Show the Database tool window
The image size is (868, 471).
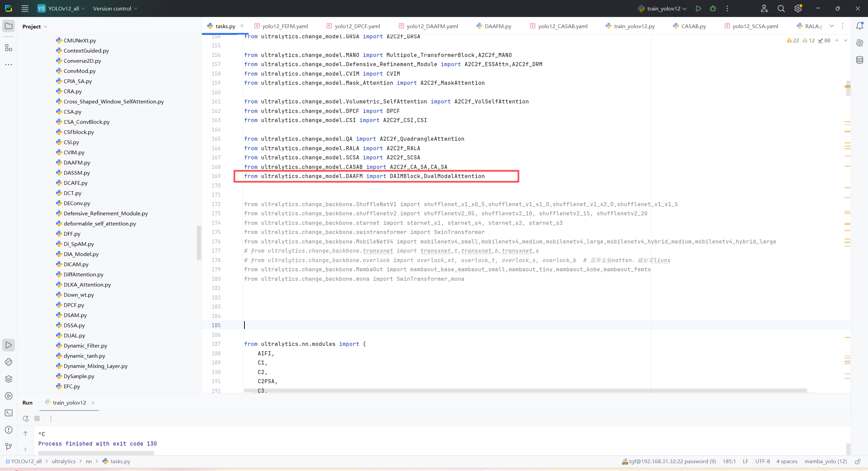click(x=860, y=60)
